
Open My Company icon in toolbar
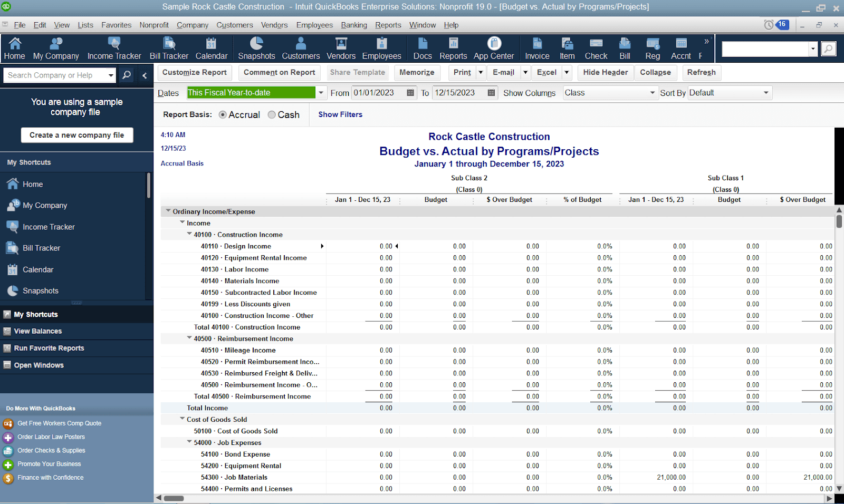[x=56, y=49]
